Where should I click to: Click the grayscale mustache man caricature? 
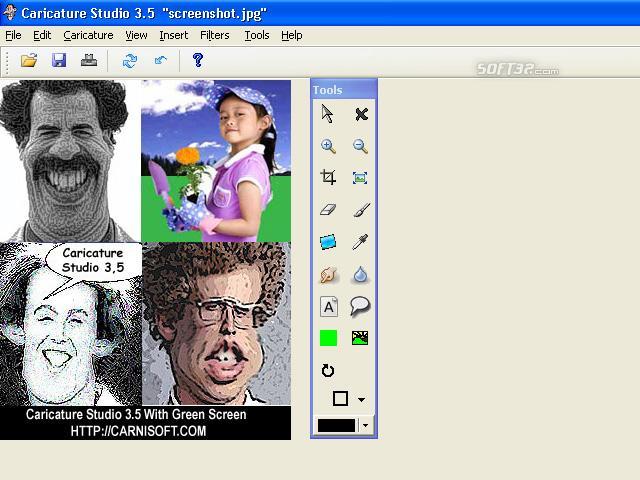[x=70, y=161]
